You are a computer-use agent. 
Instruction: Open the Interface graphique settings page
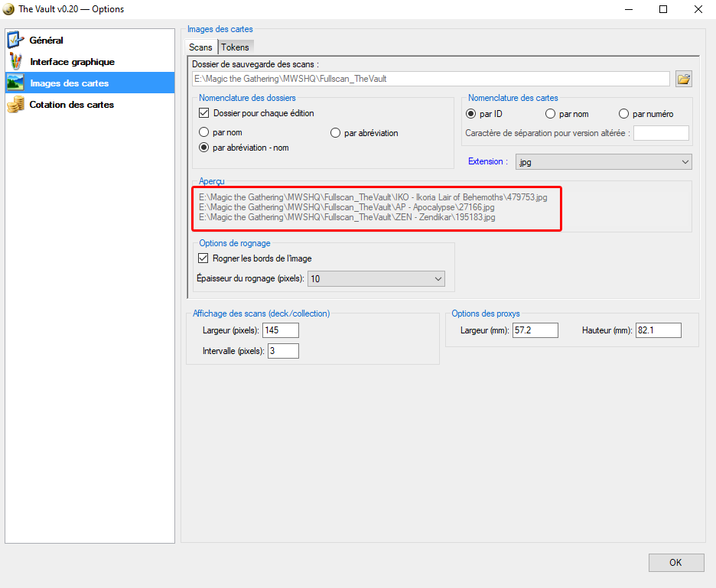90,62
